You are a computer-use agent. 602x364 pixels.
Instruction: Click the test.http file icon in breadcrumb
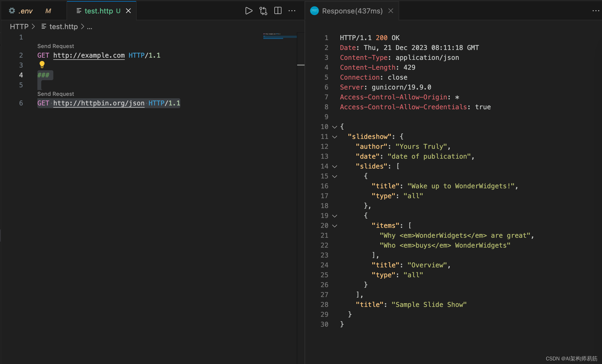click(44, 26)
